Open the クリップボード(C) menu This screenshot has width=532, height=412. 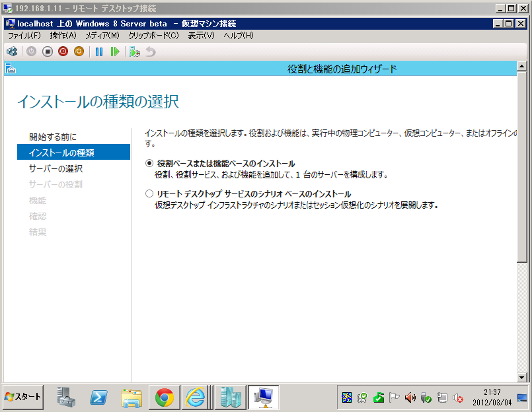pyautogui.click(x=153, y=35)
